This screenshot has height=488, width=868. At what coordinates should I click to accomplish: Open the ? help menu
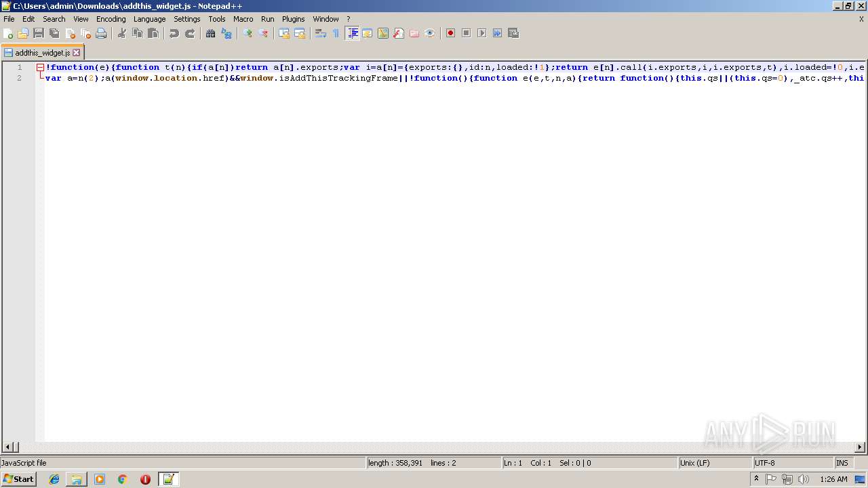point(349,19)
